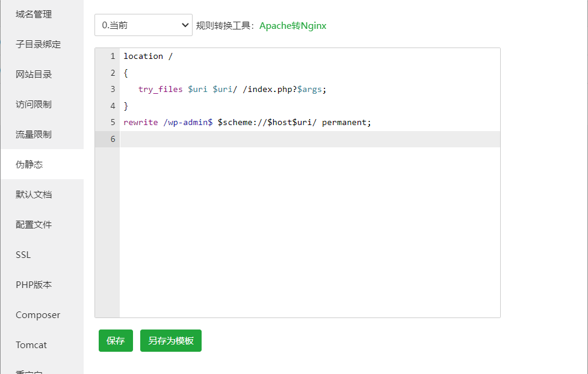Select the 网站目录 sidebar item

34,75
